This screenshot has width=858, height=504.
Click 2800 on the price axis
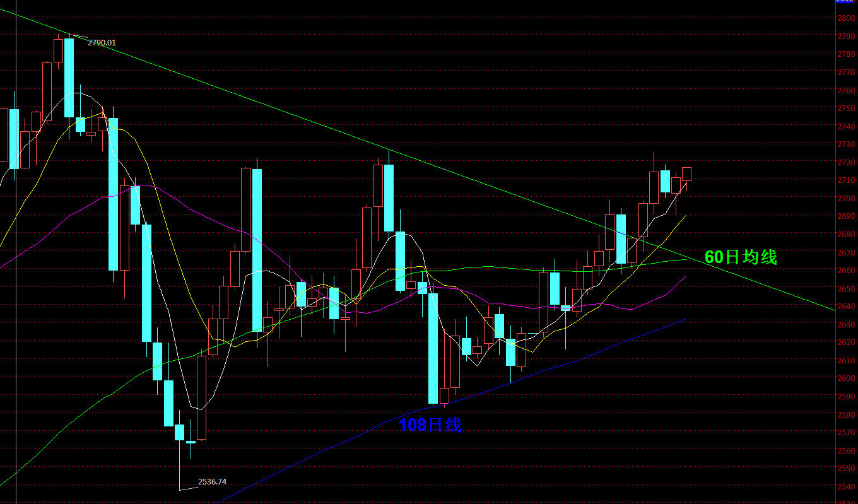tap(846, 18)
